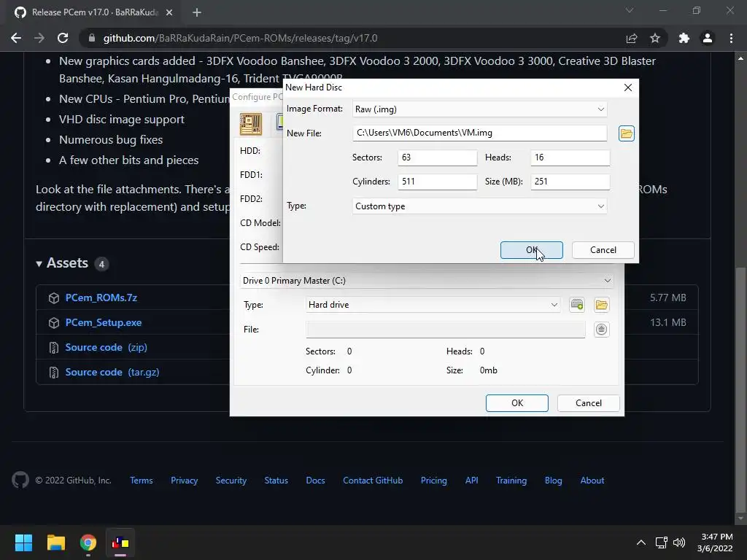Click the new hard disc image icon
Viewport: 747px width, 560px height.
577,305
